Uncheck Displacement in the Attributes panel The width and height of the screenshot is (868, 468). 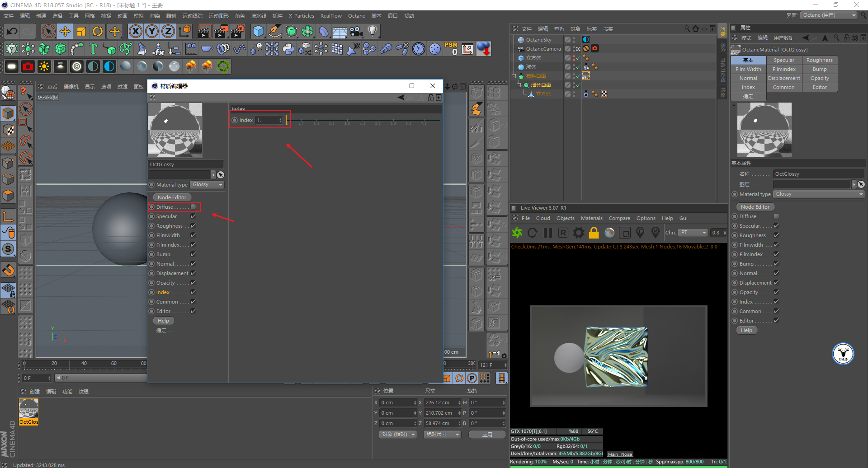pos(777,283)
